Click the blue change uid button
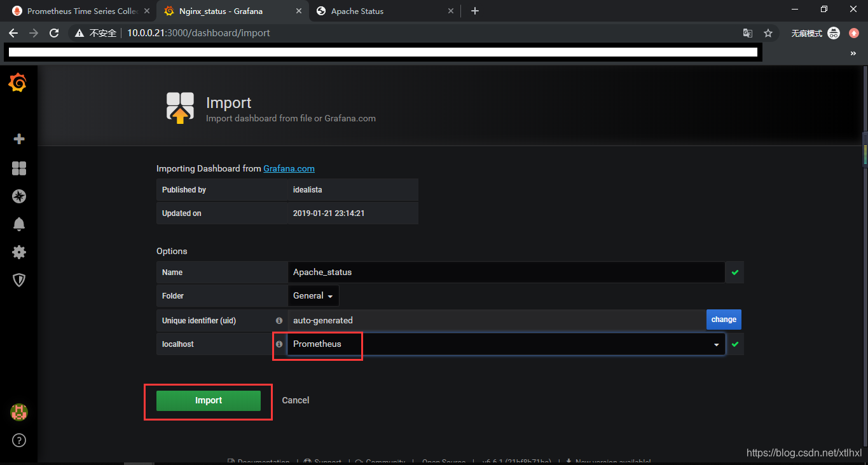The image size is (868, 465). coord(724,320)
